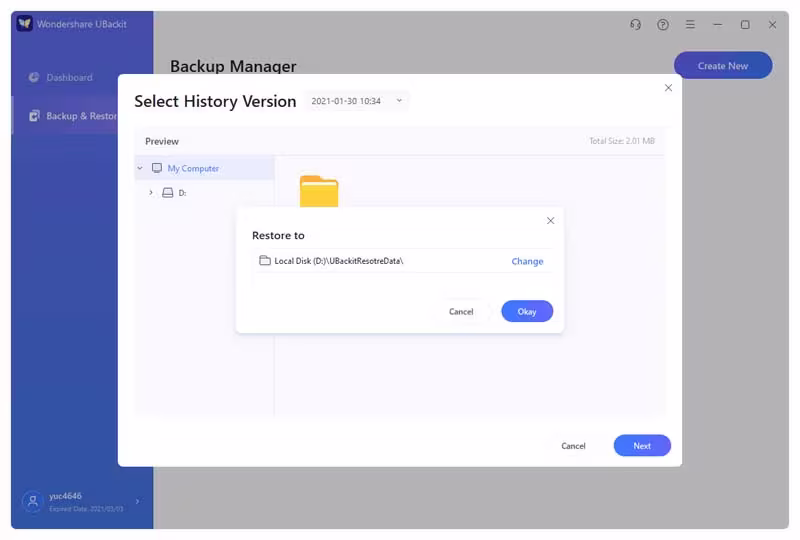Click the Next button
The image size is (800, 540).
coord(642,446)
